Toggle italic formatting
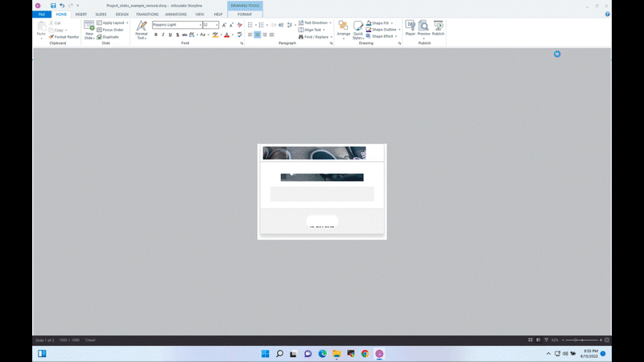The width and height of the screenshot is (644, 362). (163, 35)
